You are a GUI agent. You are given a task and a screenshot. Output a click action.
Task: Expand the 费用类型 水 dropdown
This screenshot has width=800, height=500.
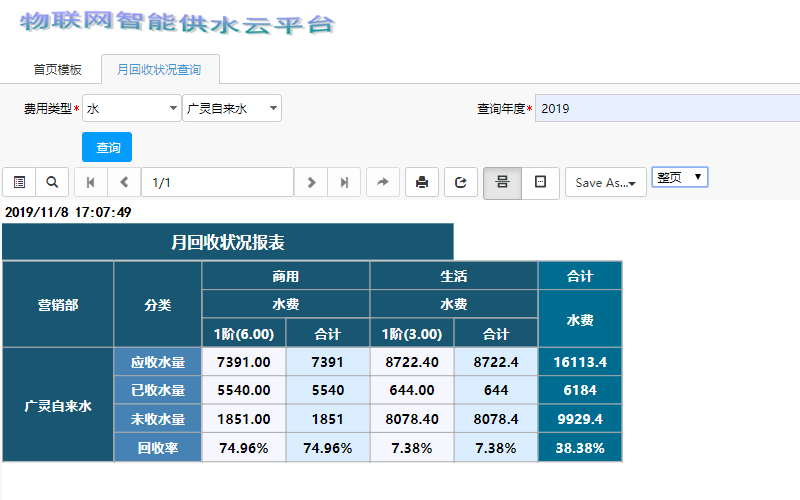pyautogui.click(x=132, y=108)
